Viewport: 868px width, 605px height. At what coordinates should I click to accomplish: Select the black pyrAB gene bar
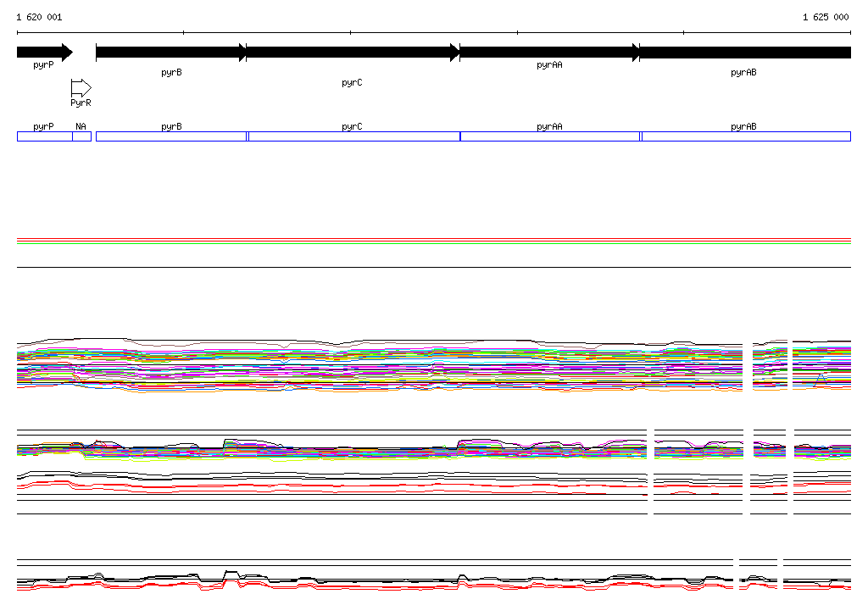point(745,53)
